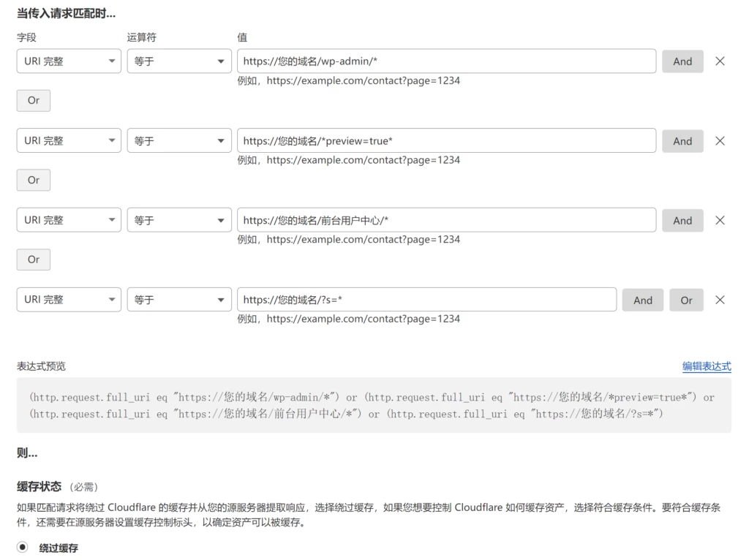Click And on the wp-admin condition row
The height and width of the screenshot is (560, 749).
[682, 61]
